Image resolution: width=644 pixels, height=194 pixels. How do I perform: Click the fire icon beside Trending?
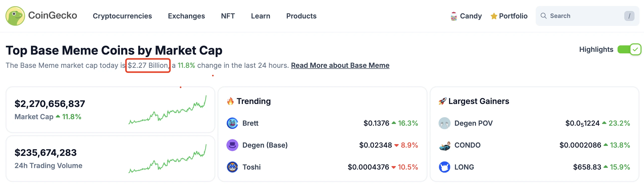click(230, 101)
